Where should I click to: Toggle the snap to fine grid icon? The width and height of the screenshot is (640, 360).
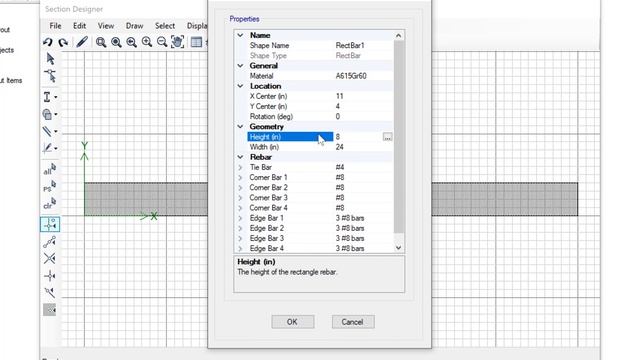[x=49, y=310]
